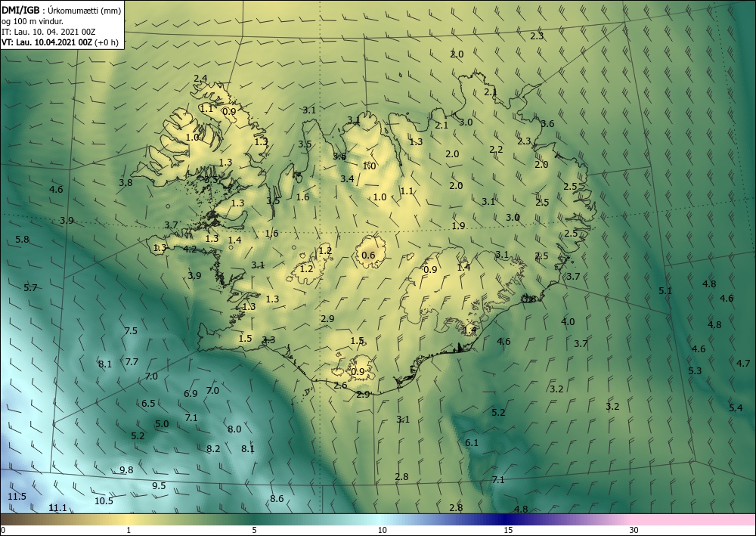
Task: Click the 5.3 precipitation value
Action: [x=695, y=370]
